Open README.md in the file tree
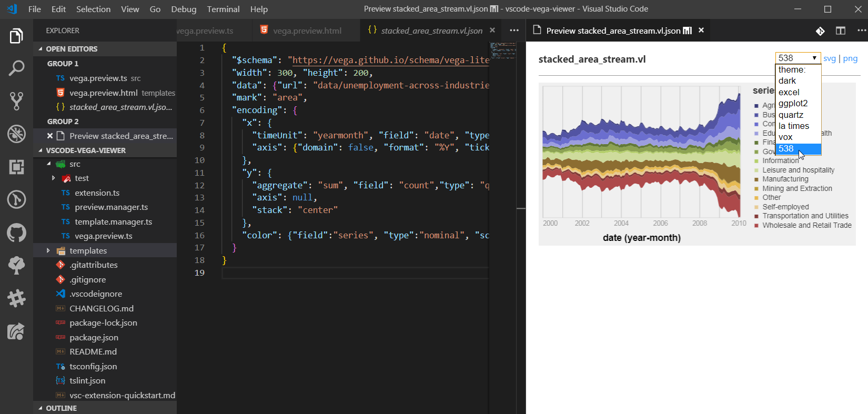Screen dimensions: 868x414 point(93,352)
